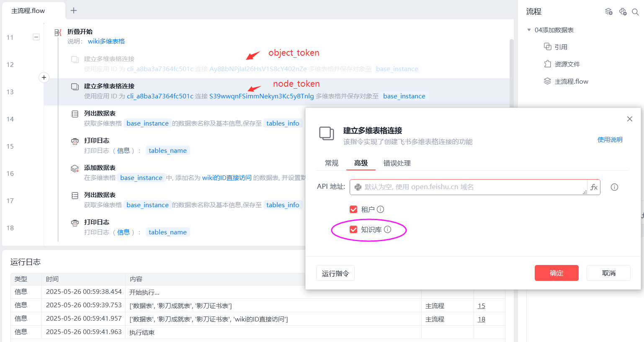644x342 pixels.
Task: Click the search icon in flow panel
Action: click(635, 12)
